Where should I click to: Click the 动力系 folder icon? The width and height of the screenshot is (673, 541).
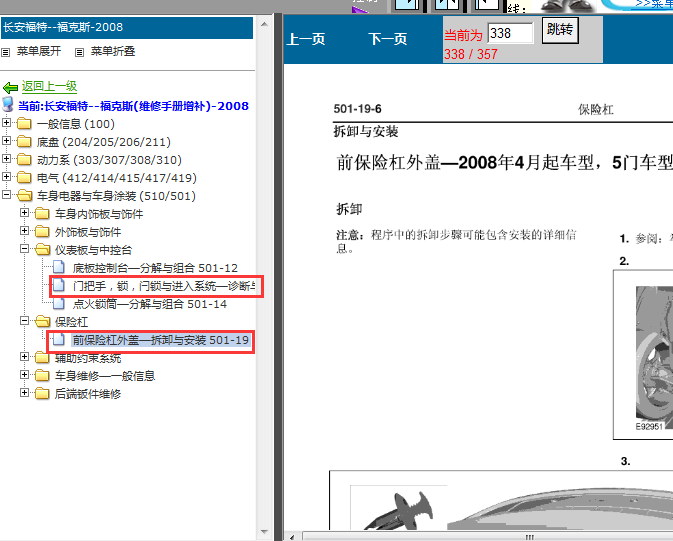click(24, 160)
